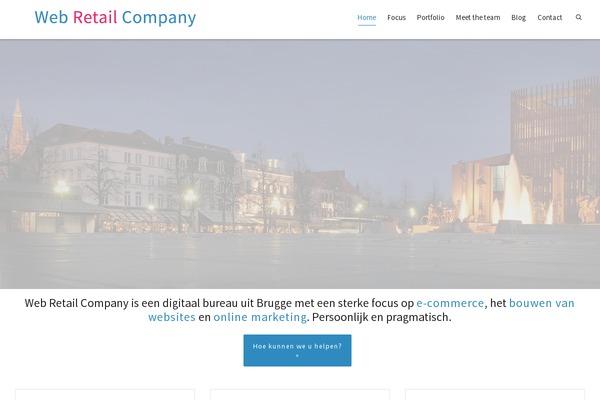Follow the e-commerce text link
Viewport: 600px width, 400px height.
(x=450, y=303)
